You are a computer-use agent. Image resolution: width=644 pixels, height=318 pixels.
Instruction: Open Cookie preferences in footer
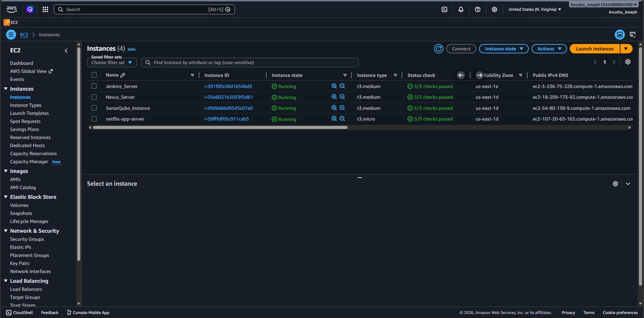[x=620, y=313]
